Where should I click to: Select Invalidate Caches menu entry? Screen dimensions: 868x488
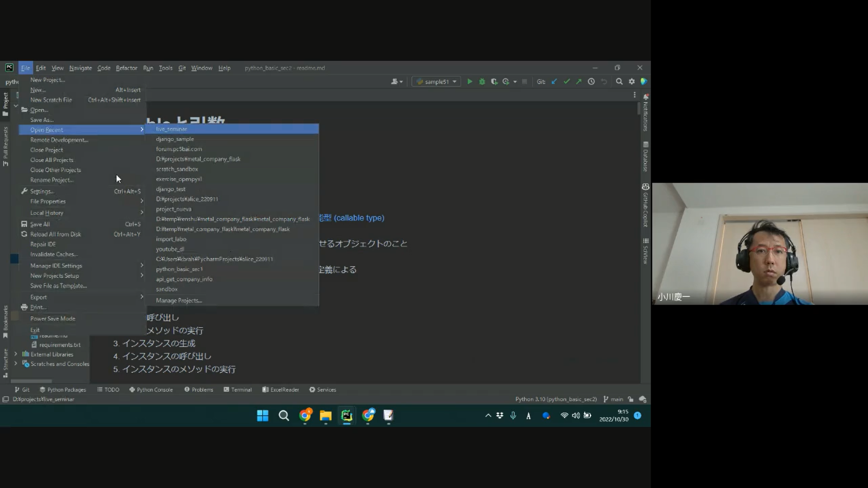point(54,254)
